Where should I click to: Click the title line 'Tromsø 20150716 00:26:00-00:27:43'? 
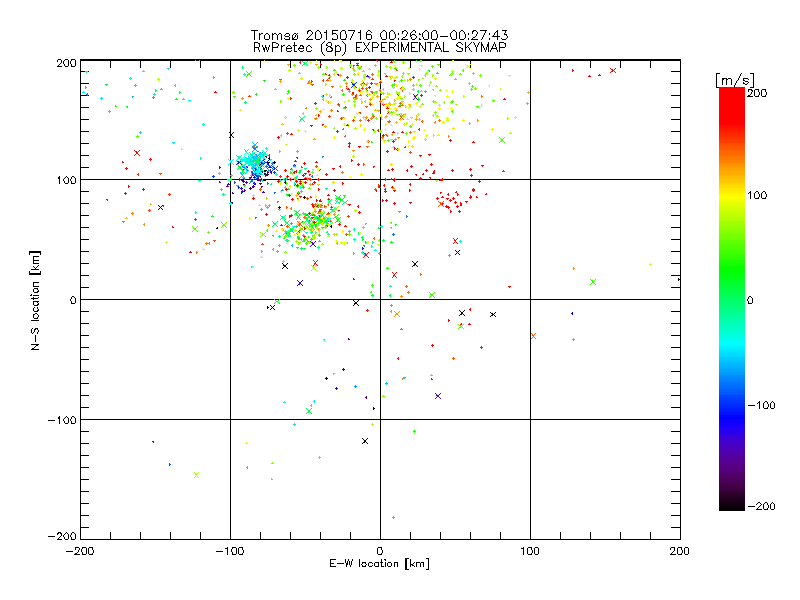point(379,35)
